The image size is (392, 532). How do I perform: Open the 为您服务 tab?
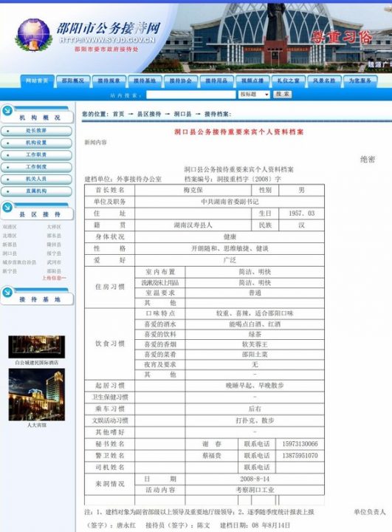360,81
